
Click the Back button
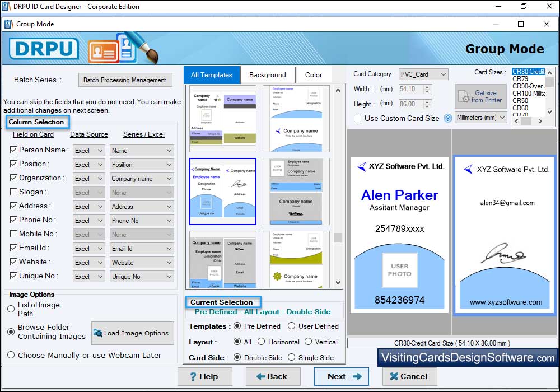pos(273,376)
